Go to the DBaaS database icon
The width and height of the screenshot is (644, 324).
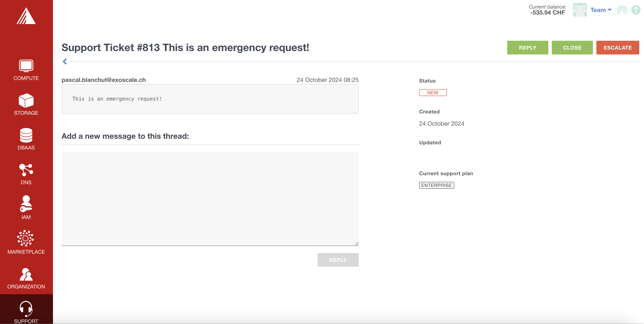coord(26,135)
